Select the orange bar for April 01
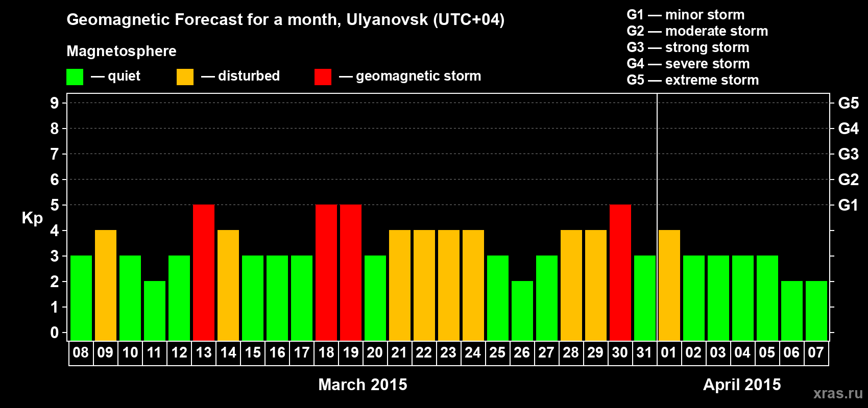868x408 pixels. pyautogui.click(x=669, y=285)
